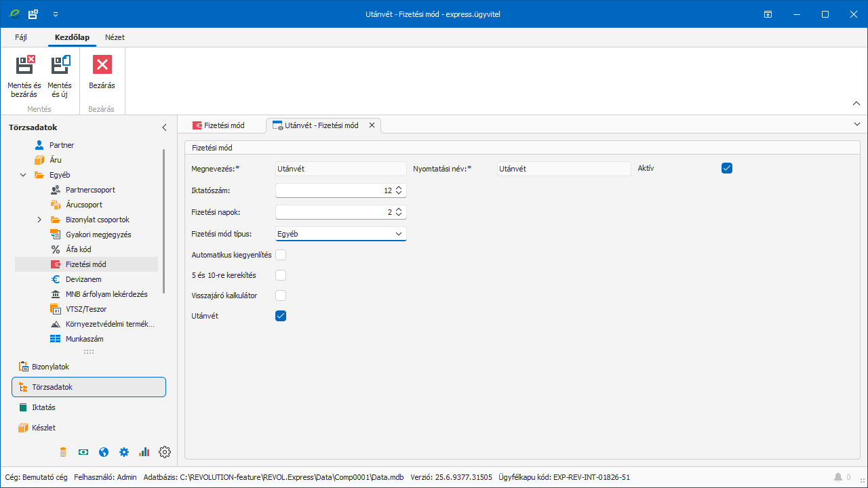The height and width of the screenshot is (488, 868).
Task: Click the blue gear icon in sidebar footer
Action: click(x=124, y=452)
